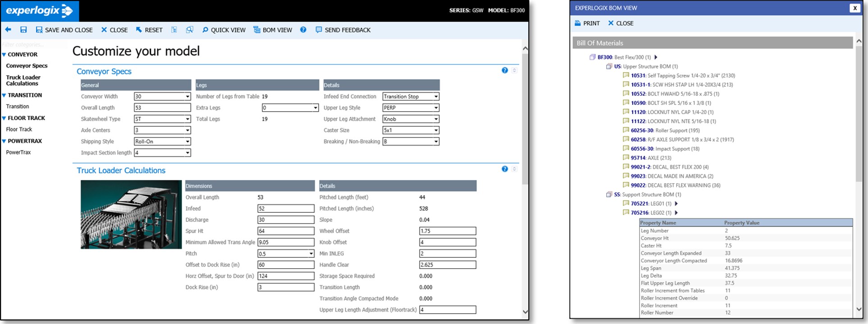
Task: Open the Infeed End Connection dropdown
Action: pyautogui.click(x=411, y=96)
